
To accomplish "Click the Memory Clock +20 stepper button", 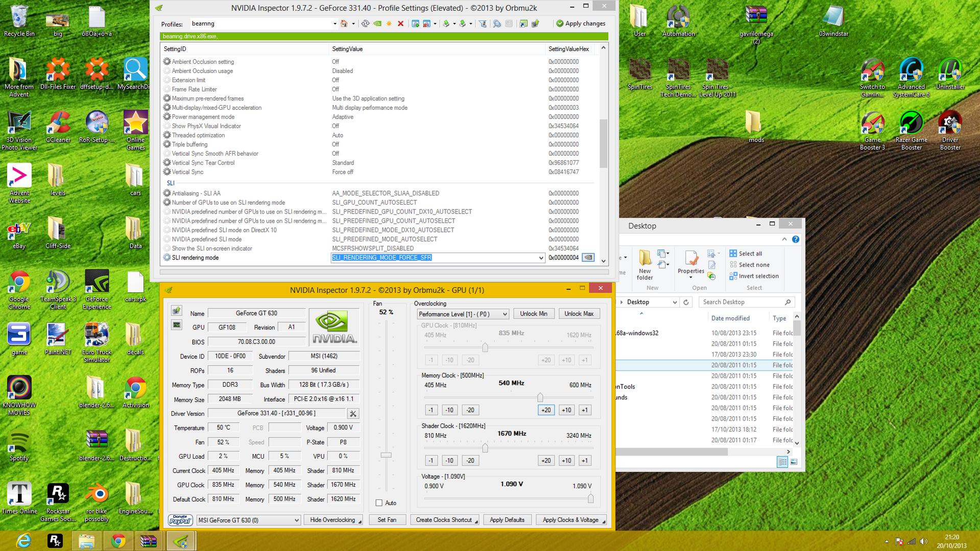I will point(546,410).
